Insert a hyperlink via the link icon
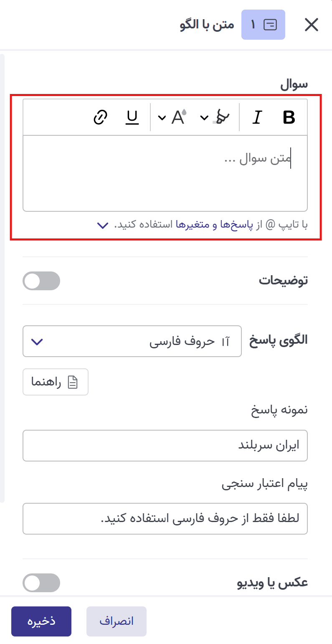This screenshot has height=644, width=332. click(100, 117)
